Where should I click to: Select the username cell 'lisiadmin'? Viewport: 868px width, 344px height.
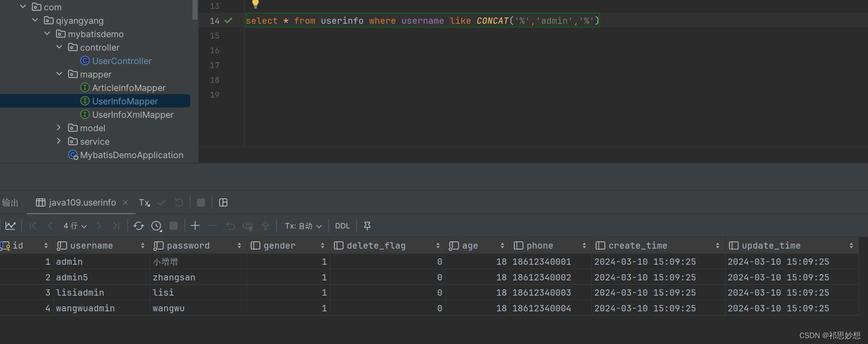click(x=102, y=292)
